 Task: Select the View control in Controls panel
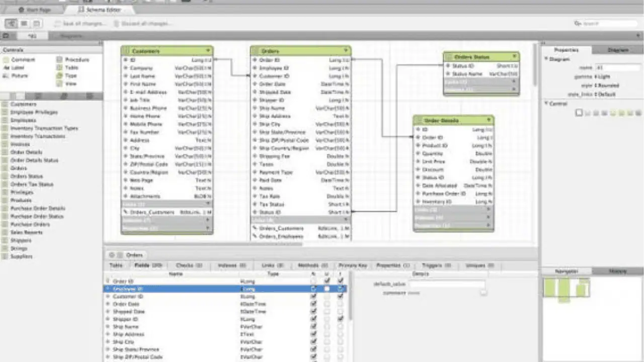tap(67, 83)
